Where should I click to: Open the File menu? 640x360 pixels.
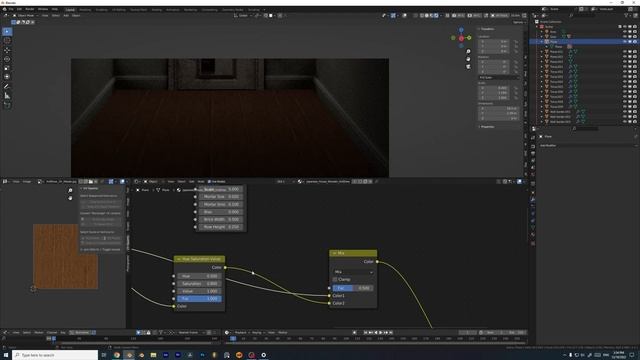click(11, 9)
